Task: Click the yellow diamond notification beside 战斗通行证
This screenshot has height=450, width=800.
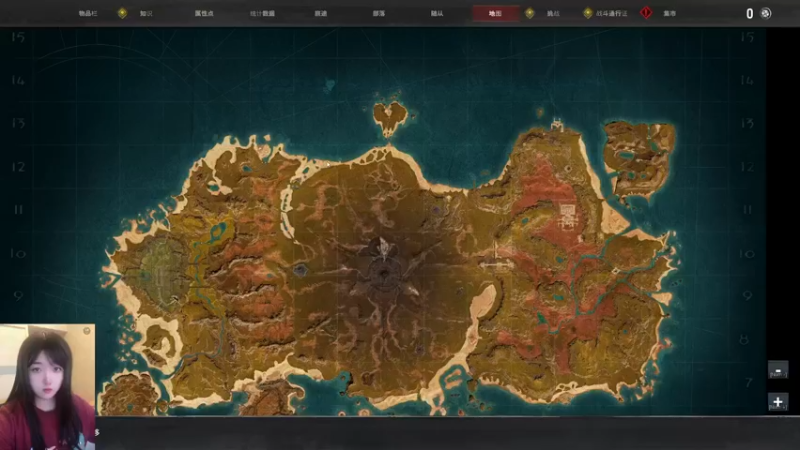Action: [588, 13]
